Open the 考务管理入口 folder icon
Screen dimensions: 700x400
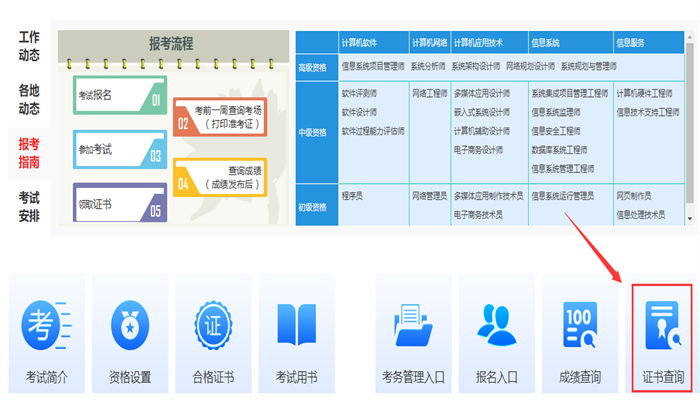[413, 325]
